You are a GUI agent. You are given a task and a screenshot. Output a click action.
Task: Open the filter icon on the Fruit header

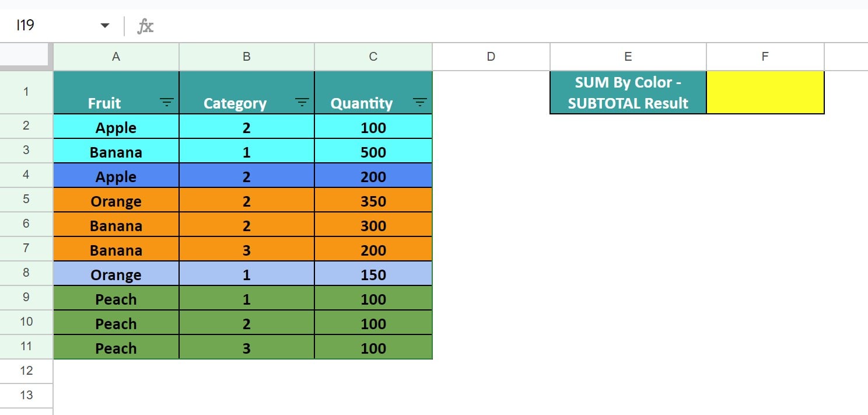click(167, 102)
